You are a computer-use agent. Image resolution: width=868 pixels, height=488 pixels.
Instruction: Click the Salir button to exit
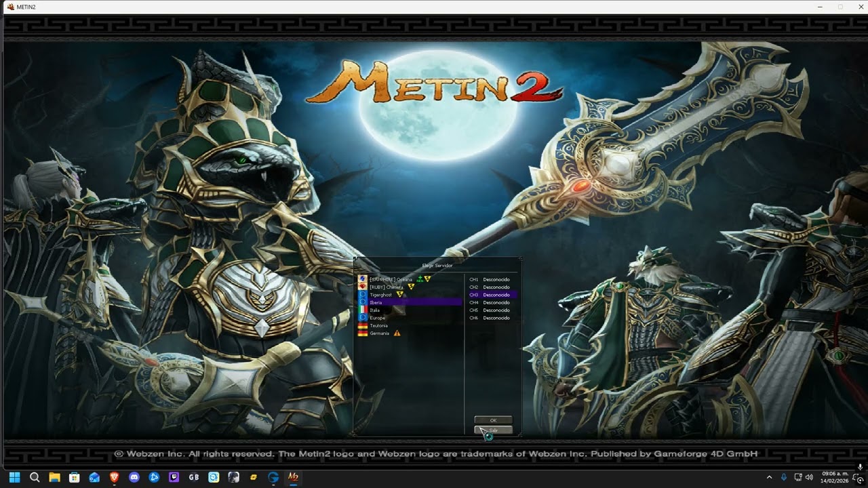pos(493,430)
